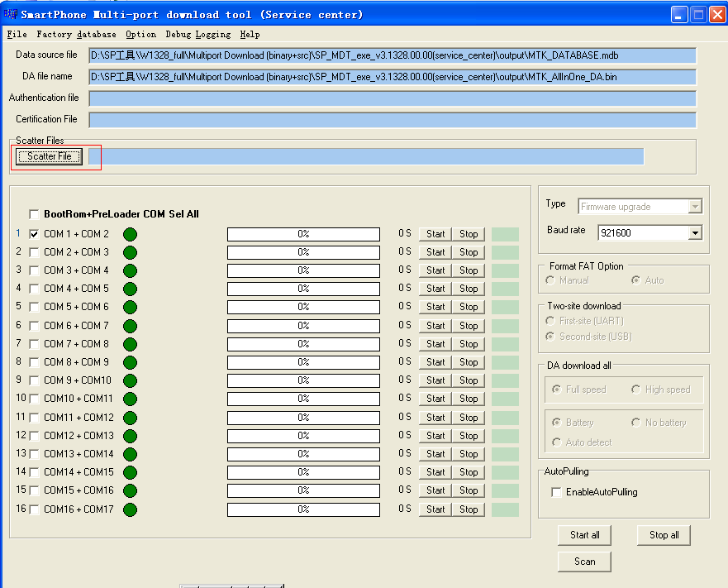The height and width of the screenshot is (588, 728).
Task: Click the progress bar for COM 9 + COM10
Action: point(303,380)
